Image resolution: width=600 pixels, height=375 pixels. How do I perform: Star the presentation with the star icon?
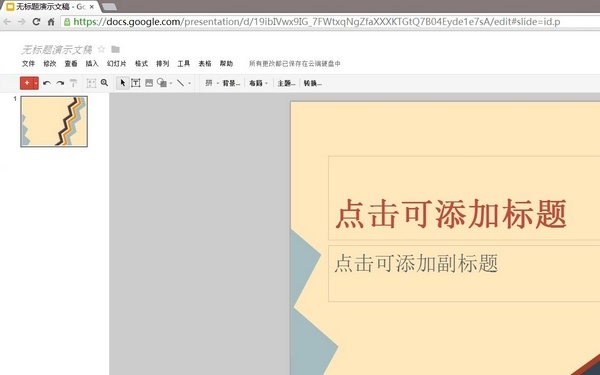pos(101,49)
